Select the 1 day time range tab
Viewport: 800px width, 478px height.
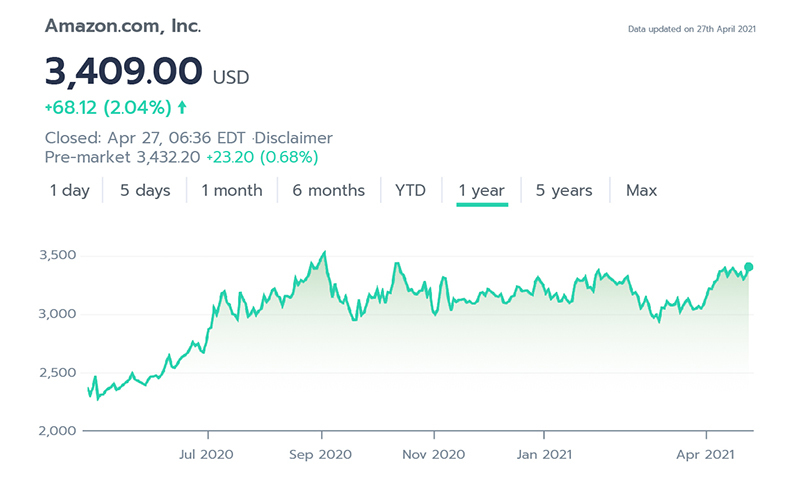pos(69,191)
